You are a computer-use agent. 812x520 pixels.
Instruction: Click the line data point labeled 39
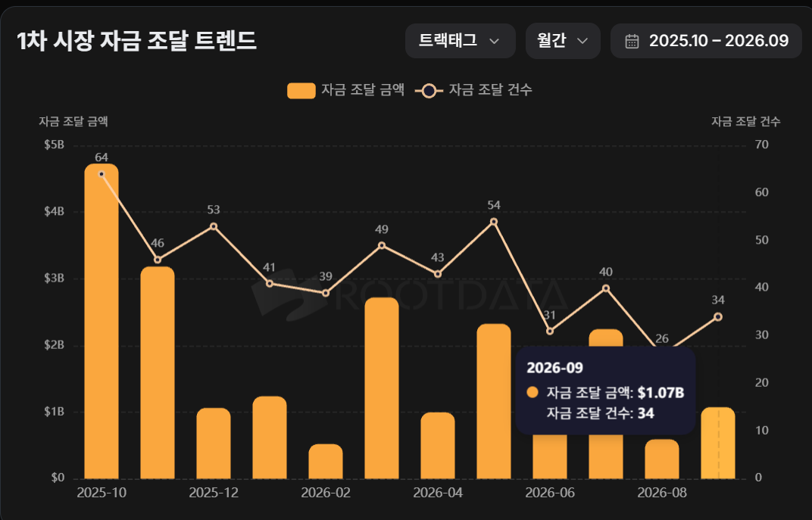(326, 293)
